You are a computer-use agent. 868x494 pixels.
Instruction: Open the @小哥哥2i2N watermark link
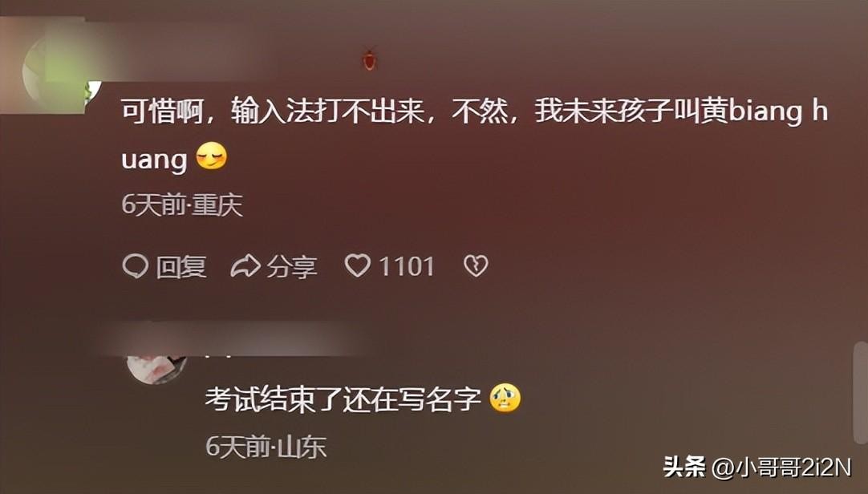coord(781,468)
